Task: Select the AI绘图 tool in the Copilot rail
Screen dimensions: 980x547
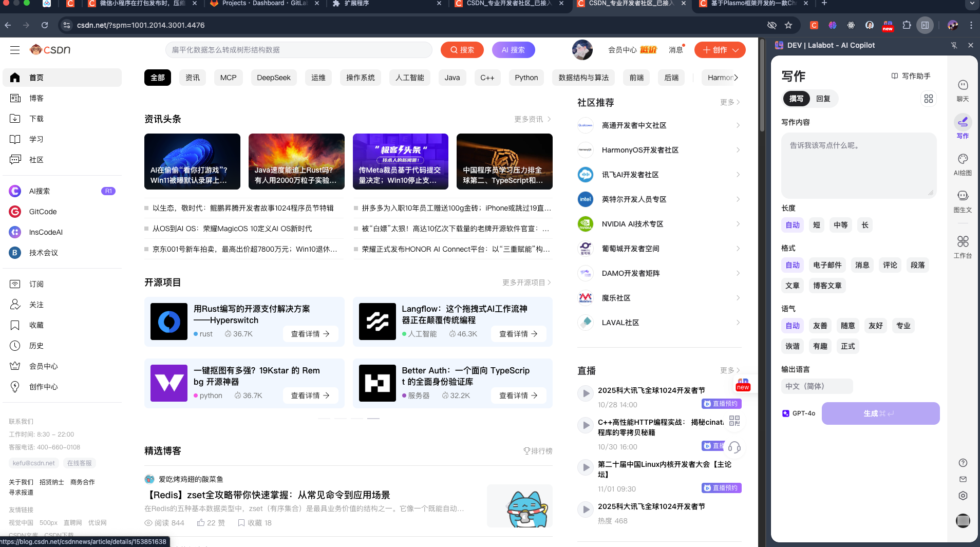Action: (963, 162)
